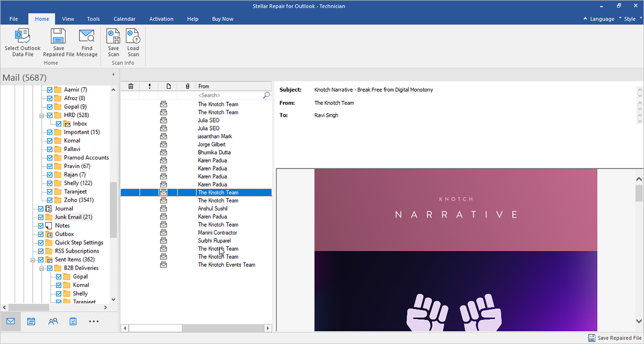The image size is (644, 344).
Task: Open Quick Step Settings folder
Action: coord(79,243)
